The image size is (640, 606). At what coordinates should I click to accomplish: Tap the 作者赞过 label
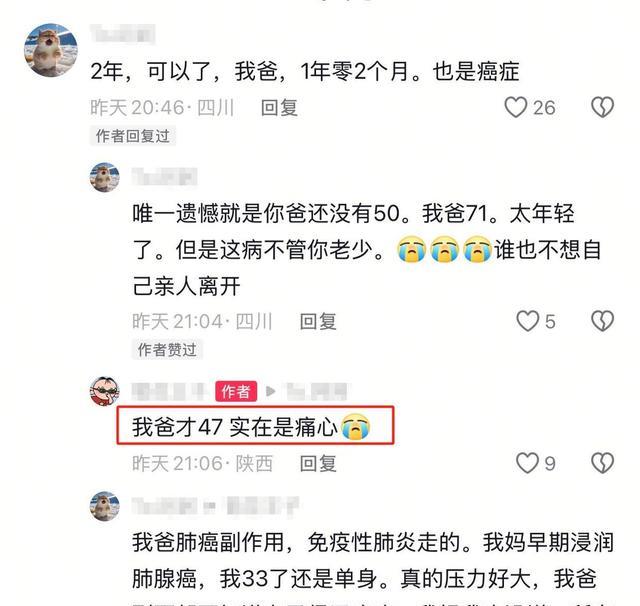pyautogui.click(x=167, y=350)
